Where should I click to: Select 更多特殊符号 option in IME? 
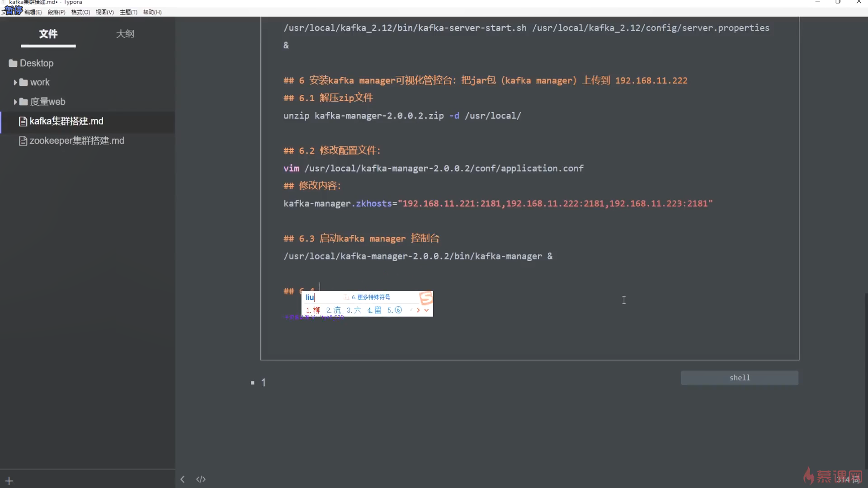tap(373, 297)
